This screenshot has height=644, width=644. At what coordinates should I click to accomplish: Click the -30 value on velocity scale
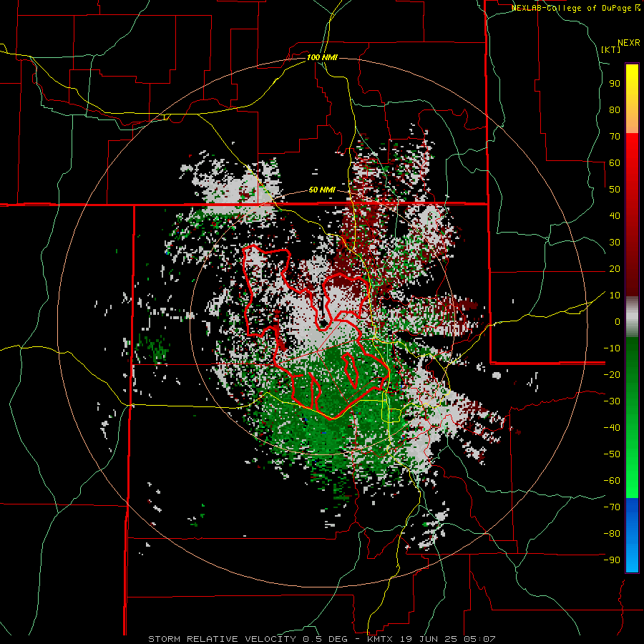click(612, 401)
